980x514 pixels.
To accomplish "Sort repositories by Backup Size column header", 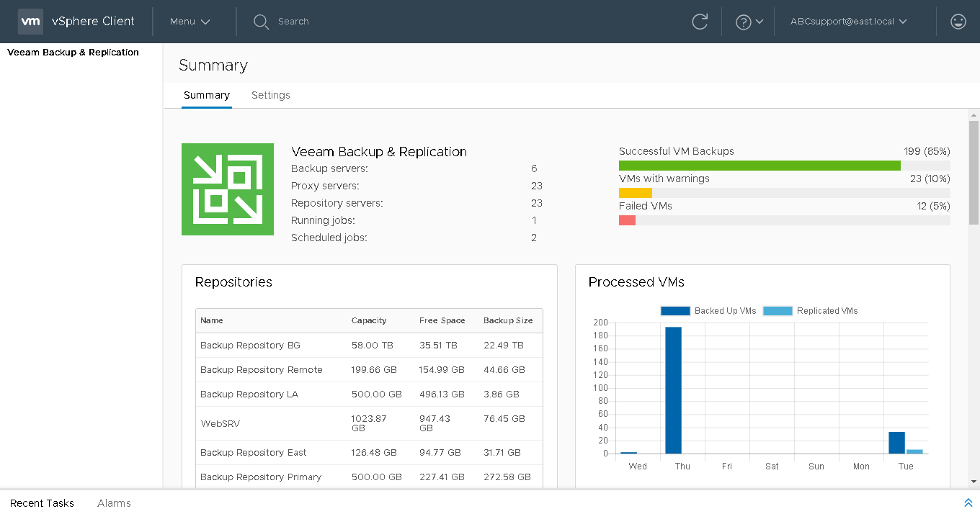I will pyautogui.click(x=508, y=320).
